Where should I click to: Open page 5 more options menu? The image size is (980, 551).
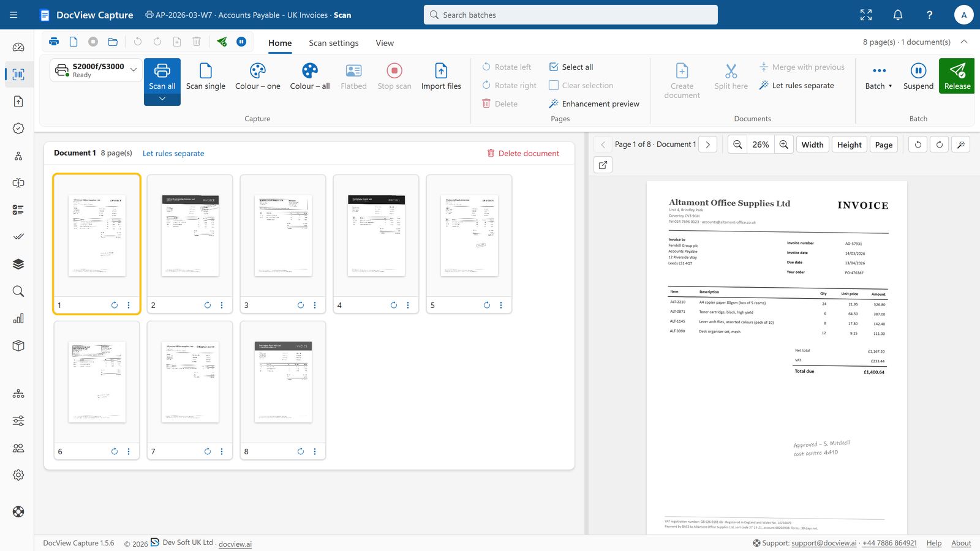(x=501, y=305)
